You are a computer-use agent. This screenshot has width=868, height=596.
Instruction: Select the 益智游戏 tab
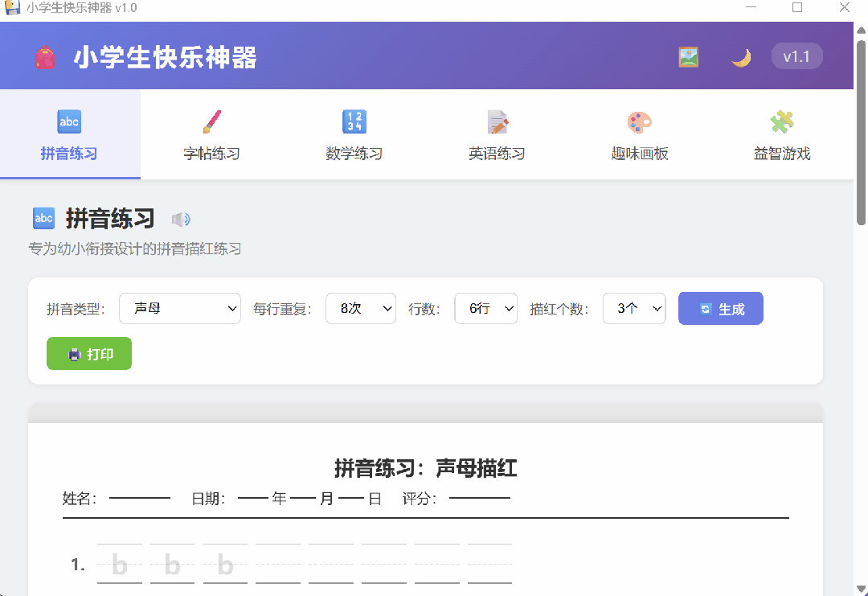pos(782,134)
